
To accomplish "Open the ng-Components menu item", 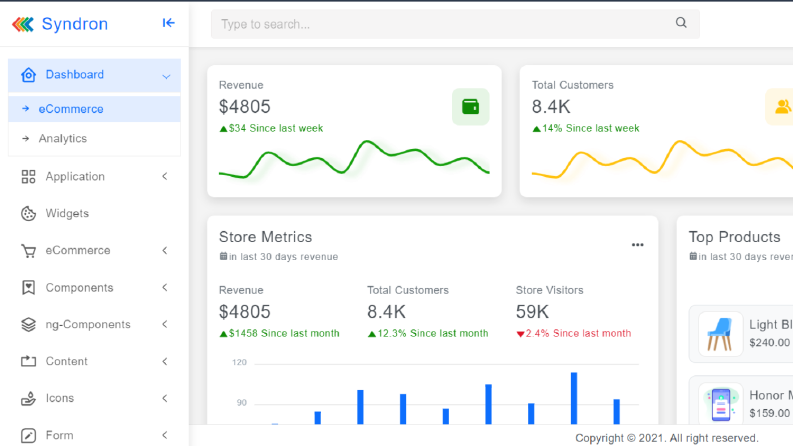I will click(x=94, y=325).
